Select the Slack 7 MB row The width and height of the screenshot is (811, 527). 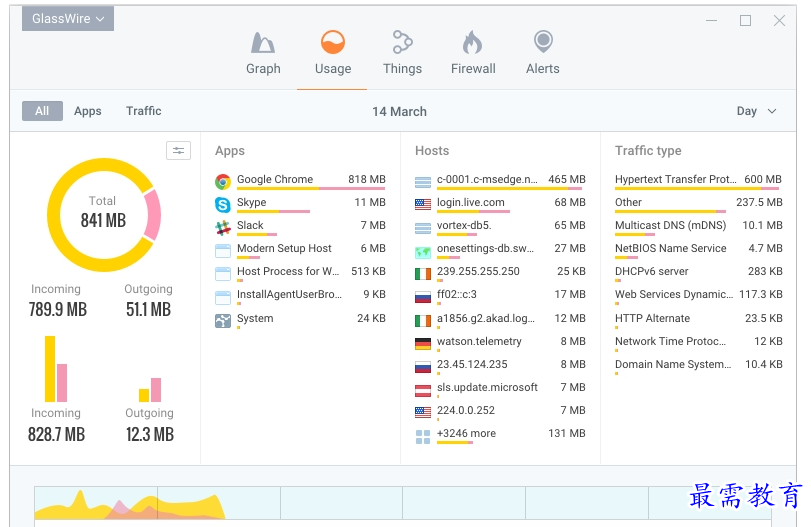pos(300,228)
